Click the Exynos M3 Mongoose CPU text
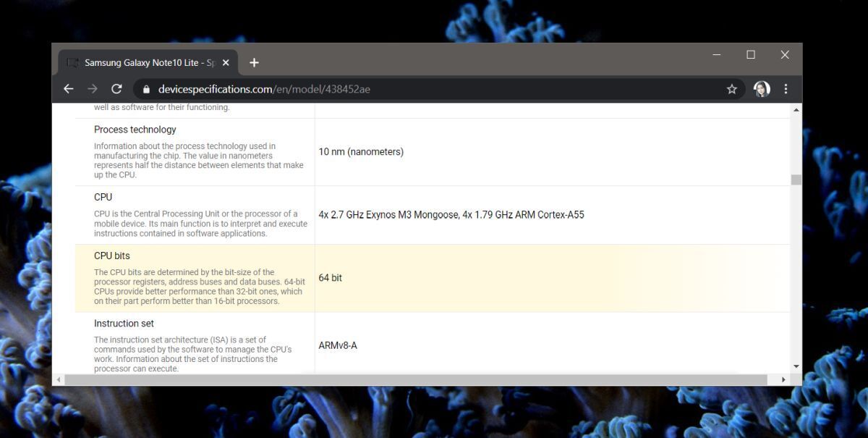 click(x=452, y=215)
